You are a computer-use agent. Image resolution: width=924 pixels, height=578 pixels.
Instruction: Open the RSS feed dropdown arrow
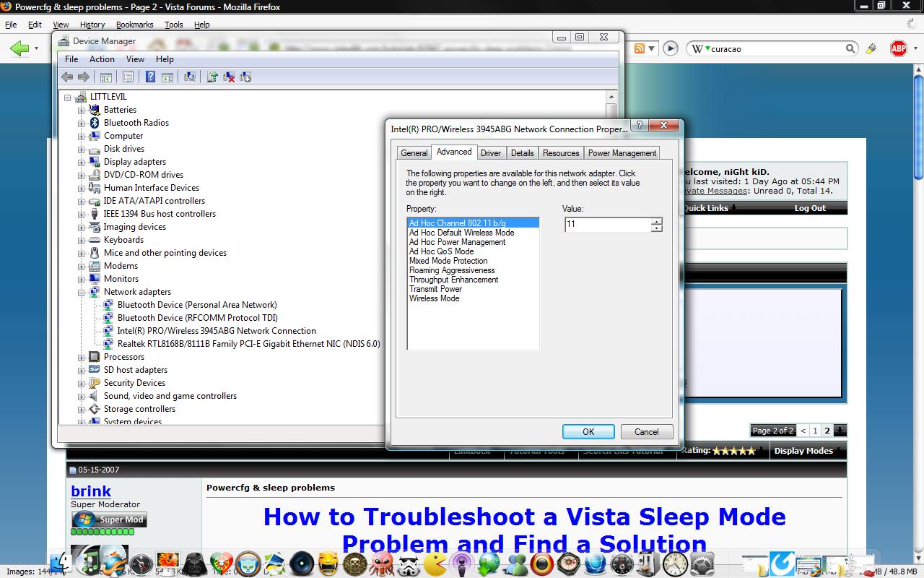click(651, 48)
